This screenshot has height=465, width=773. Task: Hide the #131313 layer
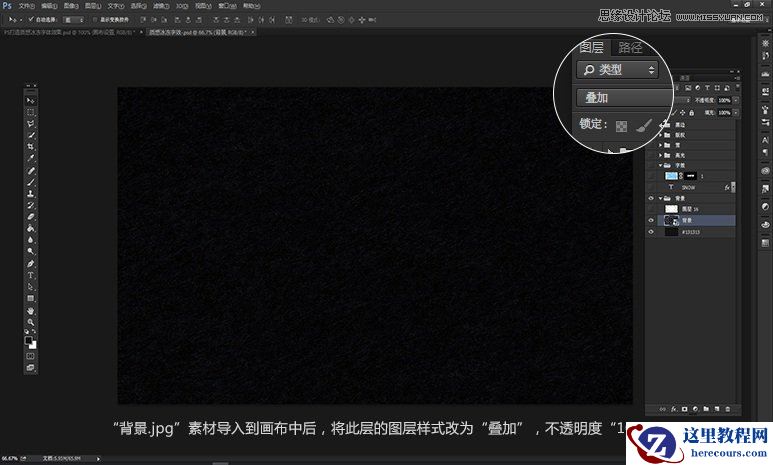point(651,232)
